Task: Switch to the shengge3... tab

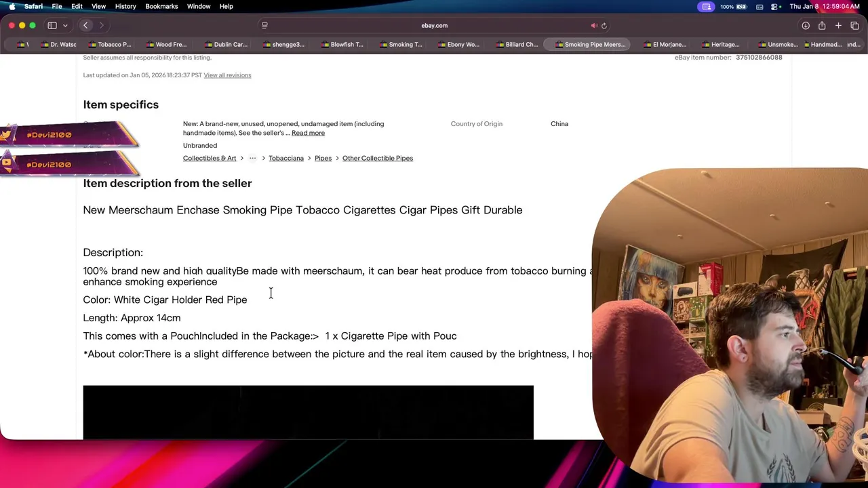Action: (x=283, y=45)
